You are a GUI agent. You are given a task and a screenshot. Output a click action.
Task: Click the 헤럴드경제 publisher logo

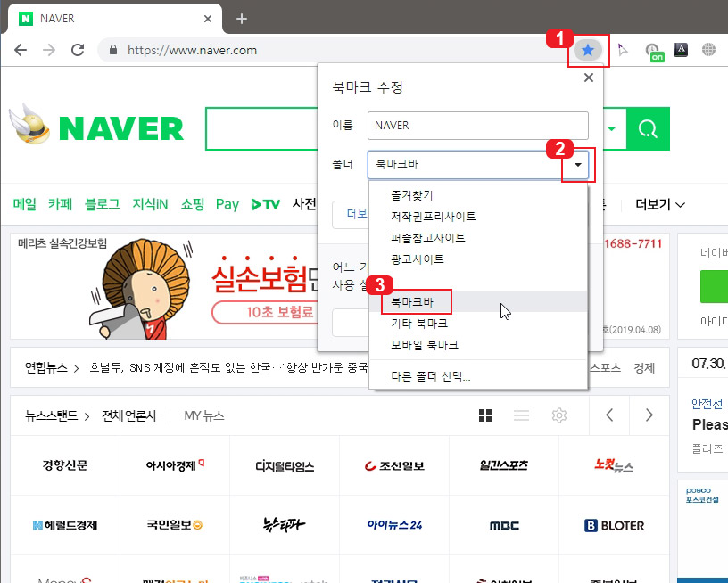pyautogui.click(x=65, y=525)
